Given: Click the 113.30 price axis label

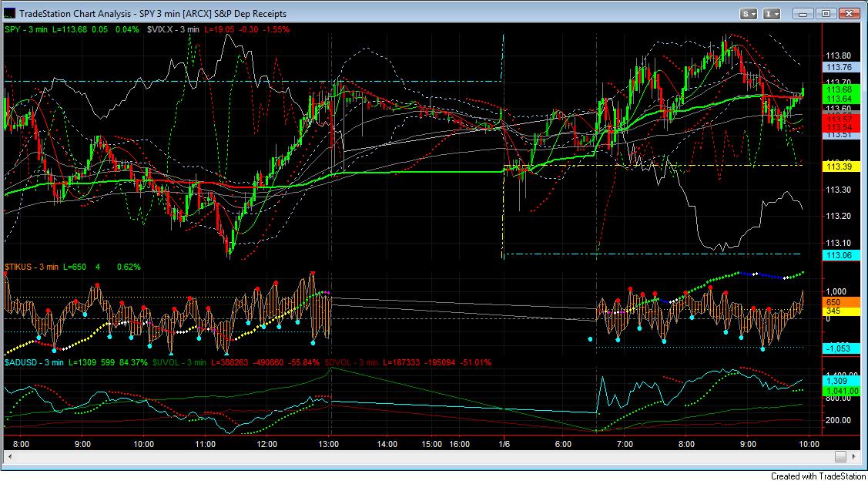Looking at the screenshot, I should click(x=837, y=190).
